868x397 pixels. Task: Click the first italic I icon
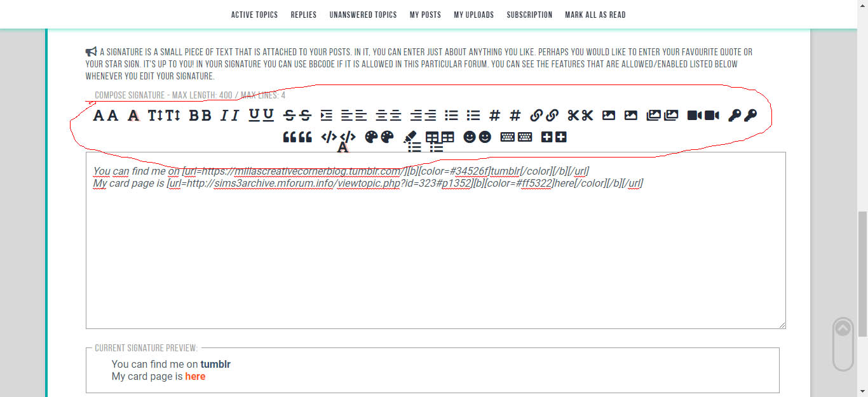pyautogui.click(x=225, y=116)
